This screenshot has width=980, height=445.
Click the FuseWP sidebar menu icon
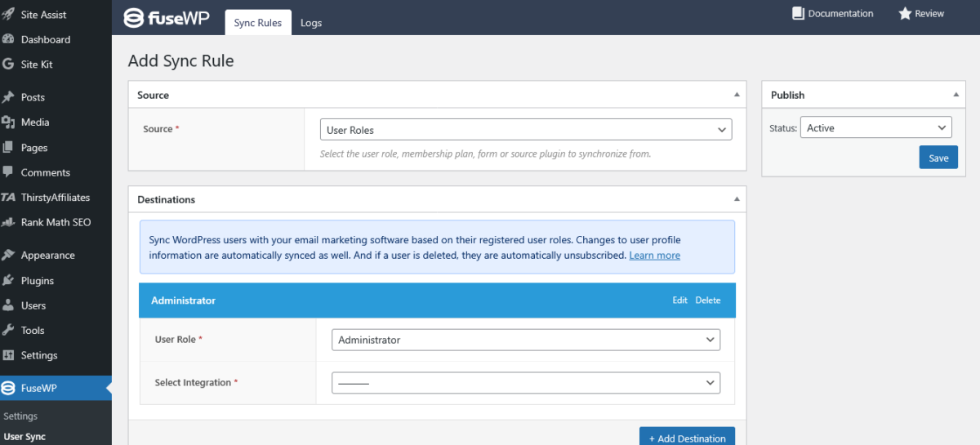[8, 388]
